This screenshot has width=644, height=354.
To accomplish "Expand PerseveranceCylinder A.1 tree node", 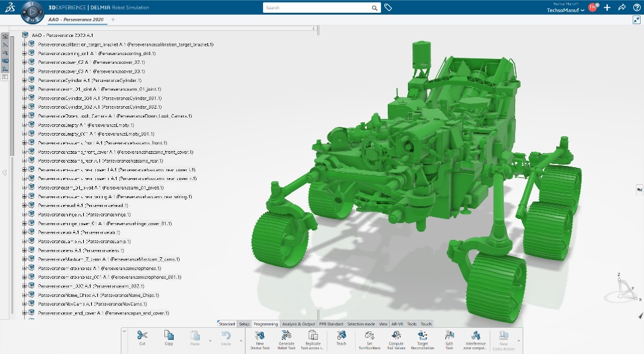I will [24, 80].
